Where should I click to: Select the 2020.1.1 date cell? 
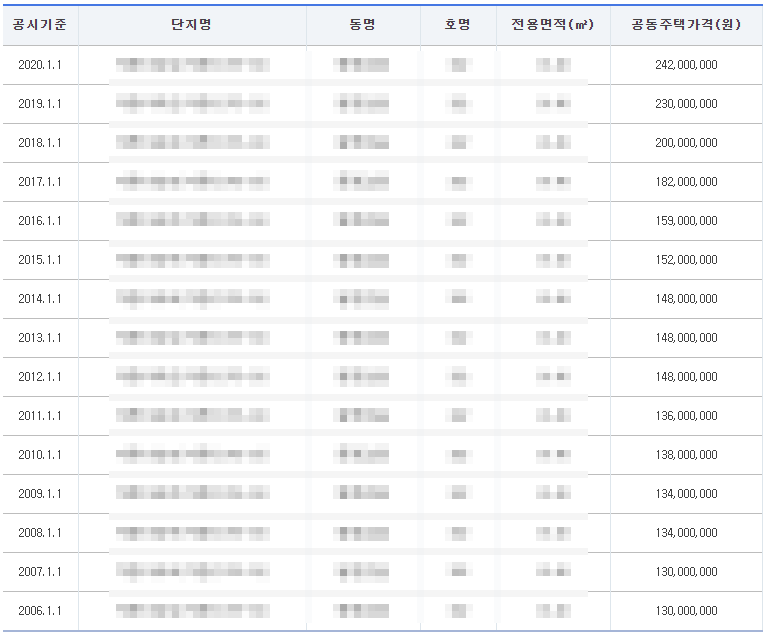click(40, 65)
